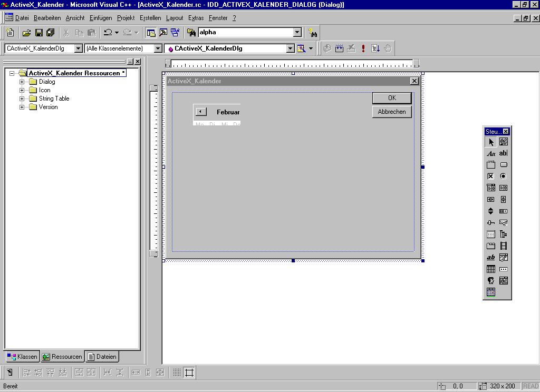Select the Slider control tool
The height and width of the screenshot is (392, 540).
[491, 223]
